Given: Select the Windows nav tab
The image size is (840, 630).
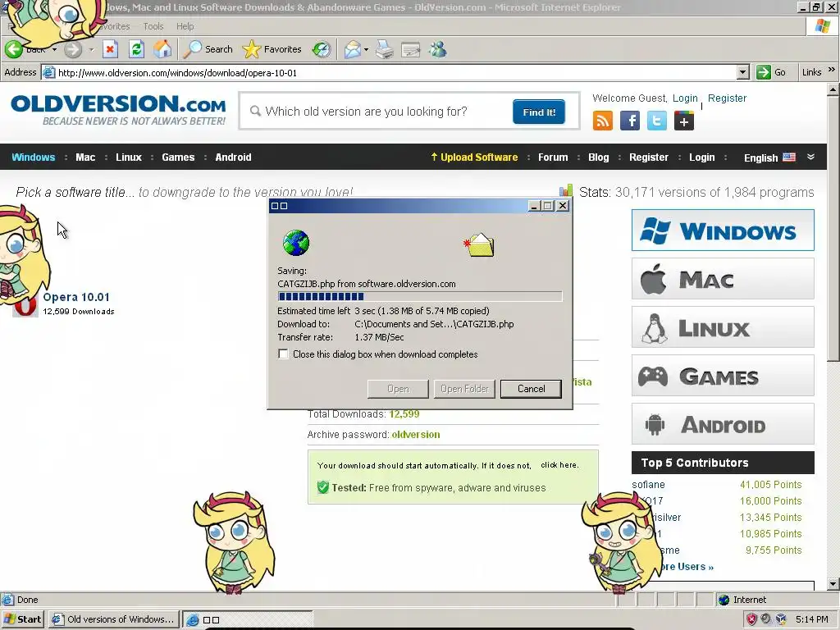Looking at the screenshot, I should [33, 157].
